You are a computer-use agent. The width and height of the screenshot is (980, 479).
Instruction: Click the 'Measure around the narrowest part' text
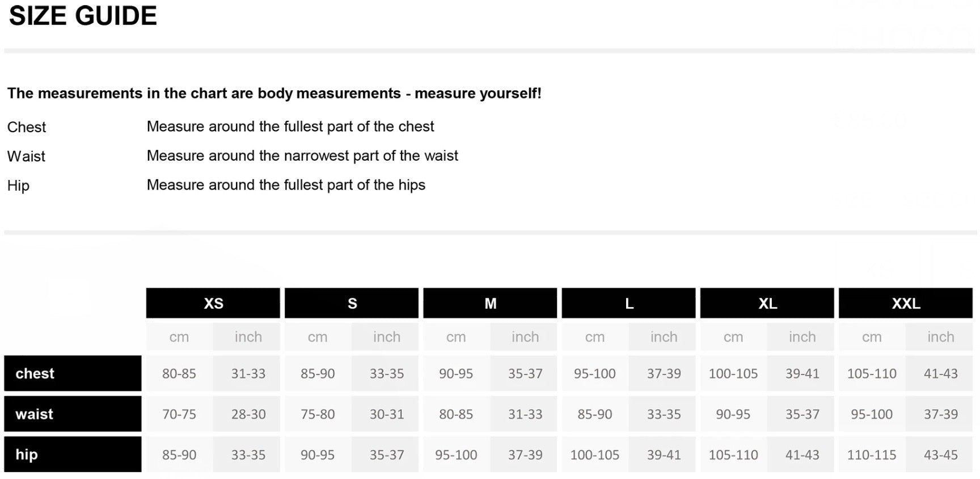(302, 156)
